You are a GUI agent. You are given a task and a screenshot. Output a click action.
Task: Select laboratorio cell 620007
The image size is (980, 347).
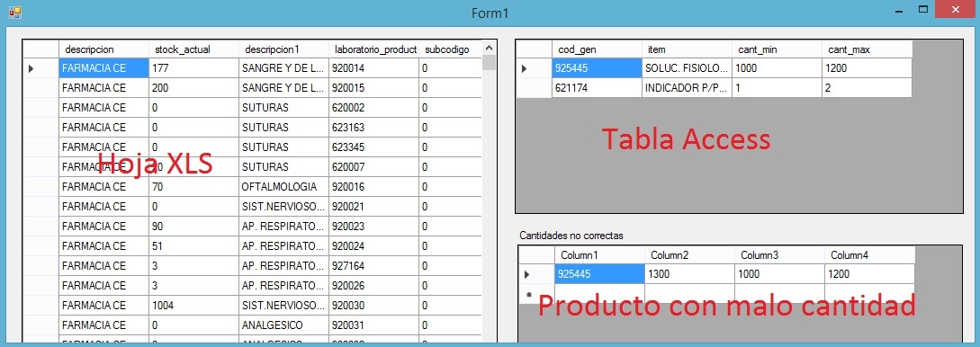click(373, 167)
